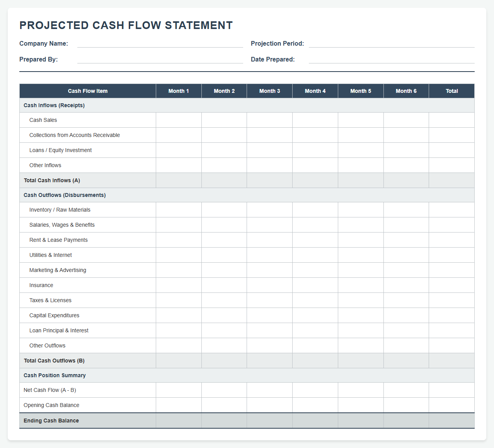Select the 'Total' column header
Screen dimensions: 494x448
[452, 91]
